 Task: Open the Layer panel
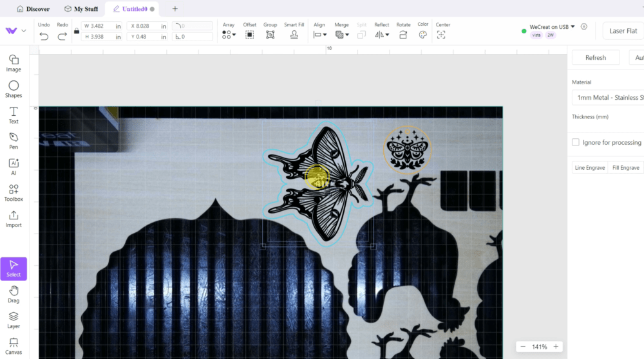point(14,320)
